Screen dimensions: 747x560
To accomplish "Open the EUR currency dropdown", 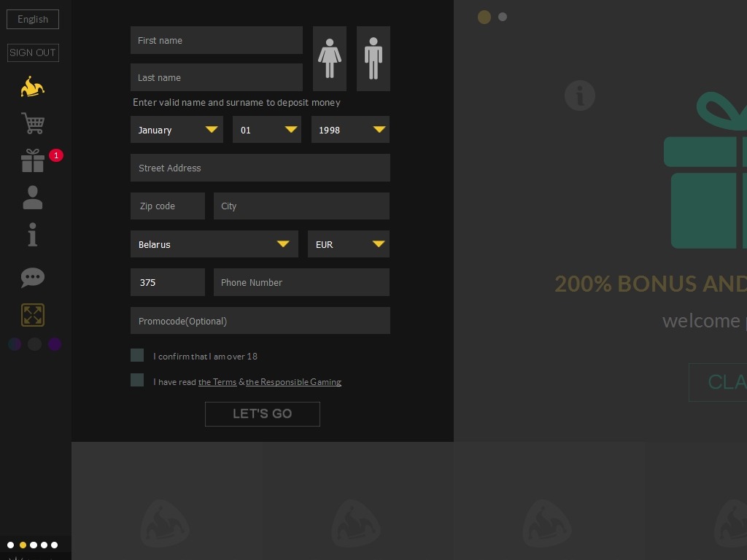I will 348,244.
